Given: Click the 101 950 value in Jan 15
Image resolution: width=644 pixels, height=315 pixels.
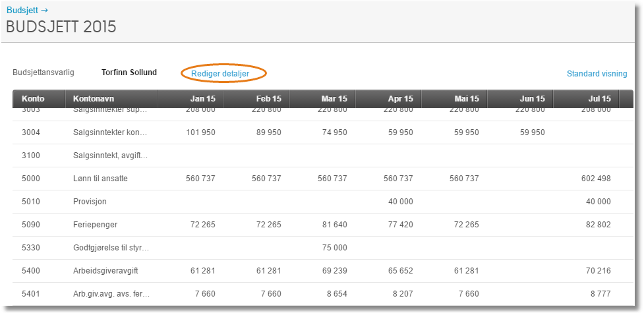Looking at the screenshot, I should coord(200,132).
